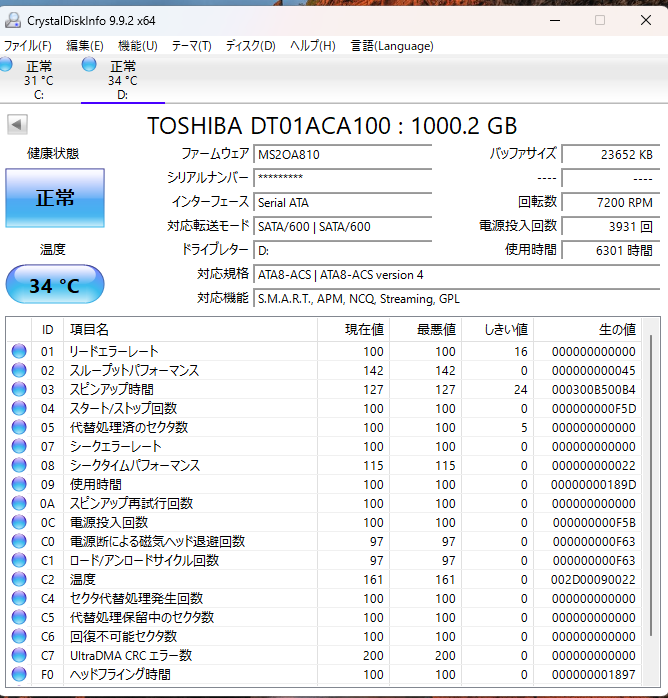
Task: Click the 生の値 column header
Action: (x=587, y=330)
